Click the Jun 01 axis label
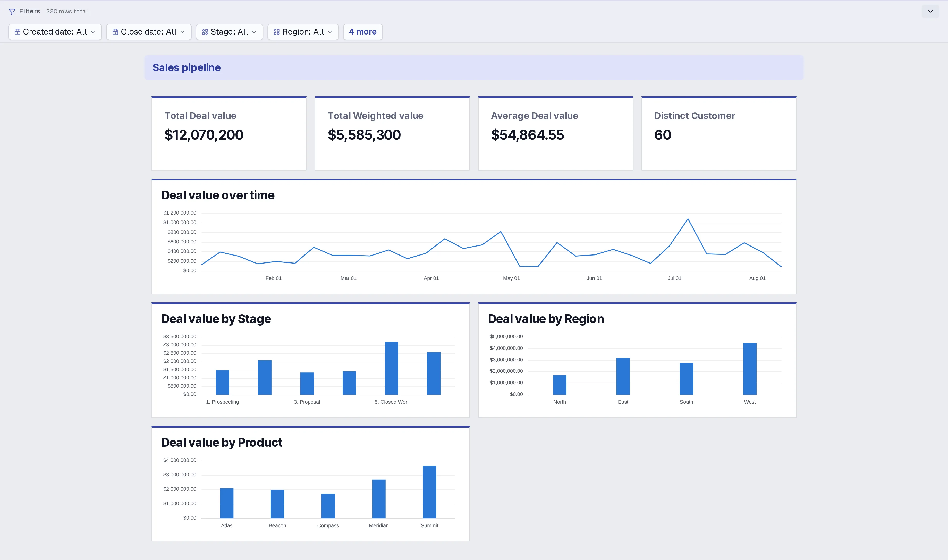 594,278
